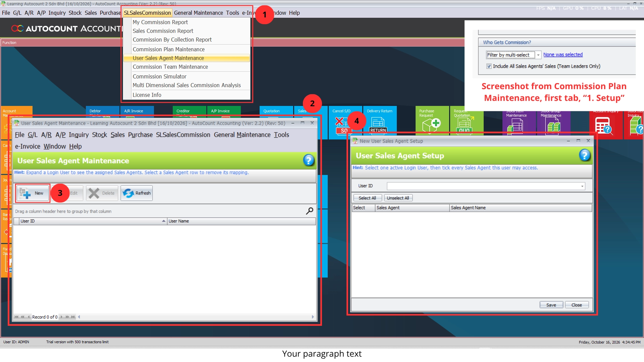Click None was selected link
Image resolution: width=644 pixels, height=362 pixels.
coord(563,55)
